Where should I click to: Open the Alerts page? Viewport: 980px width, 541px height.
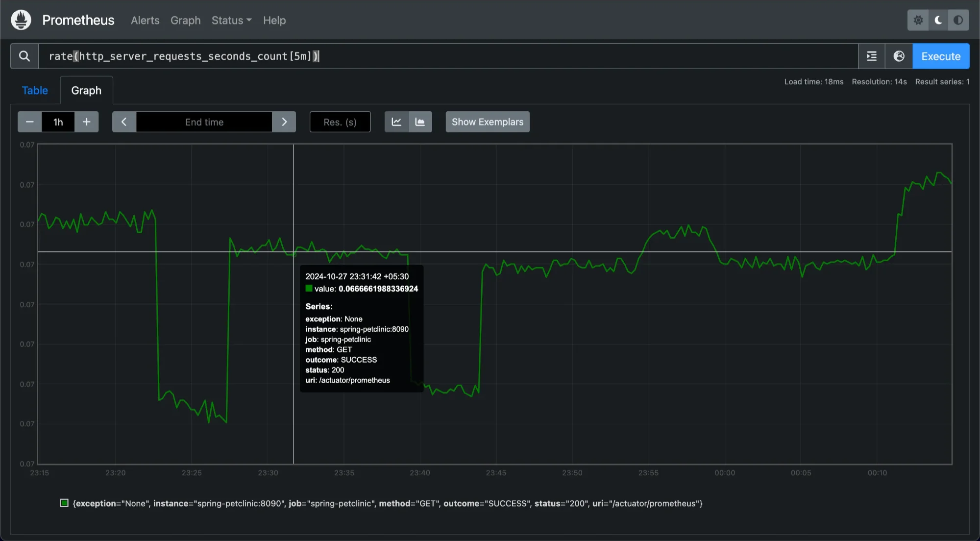[145, 21]
